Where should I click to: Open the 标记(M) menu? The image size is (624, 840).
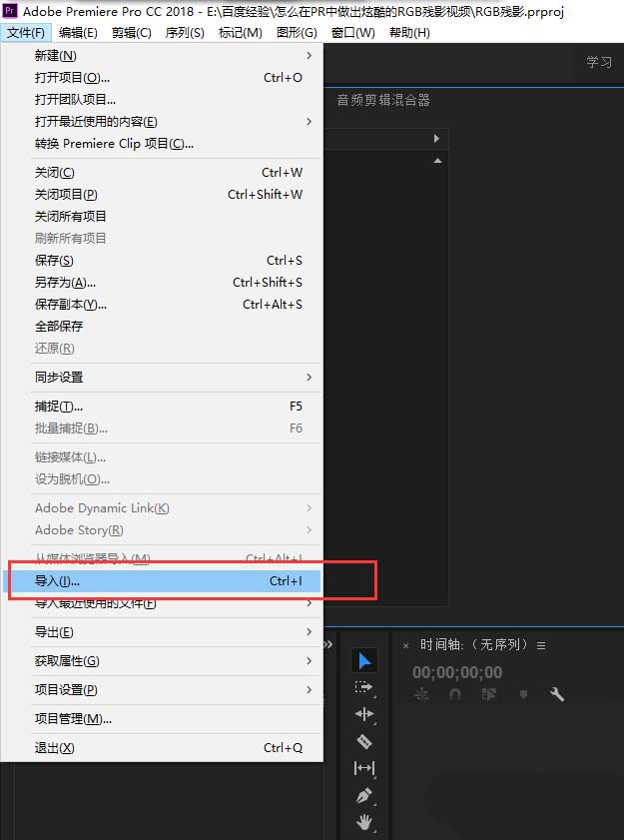[x=241, y=33]
